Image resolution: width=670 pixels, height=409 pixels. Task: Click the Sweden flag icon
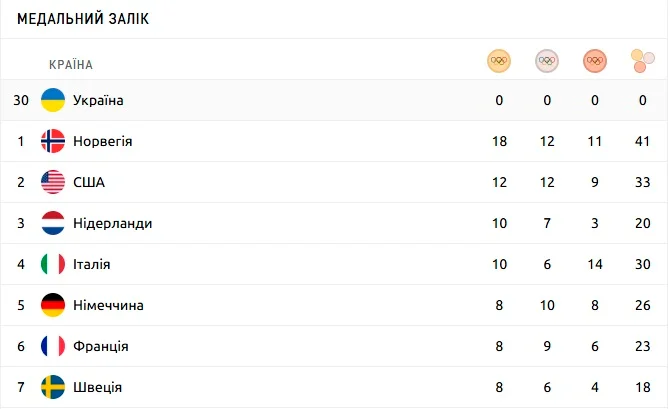[53, 387]
